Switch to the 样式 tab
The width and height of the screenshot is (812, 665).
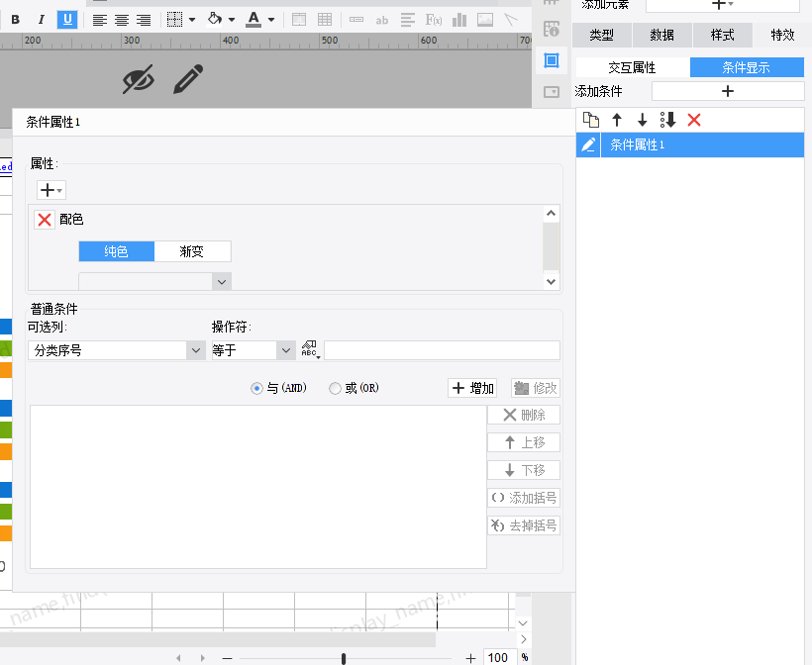click(x=723, y=36)
